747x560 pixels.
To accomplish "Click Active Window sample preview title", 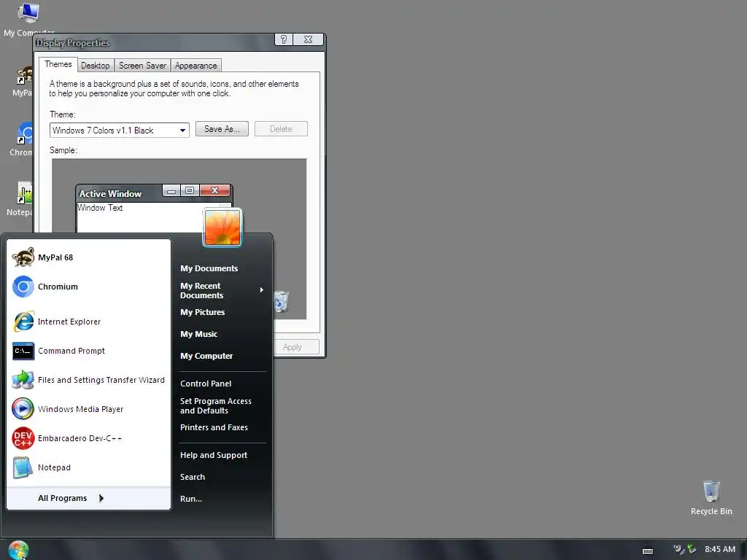I will point(110,194).
